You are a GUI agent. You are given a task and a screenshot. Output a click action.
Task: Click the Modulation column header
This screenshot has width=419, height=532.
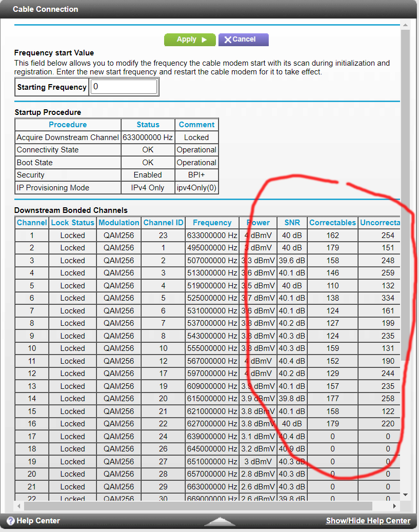pyautogui.click(x=119, y=223)
